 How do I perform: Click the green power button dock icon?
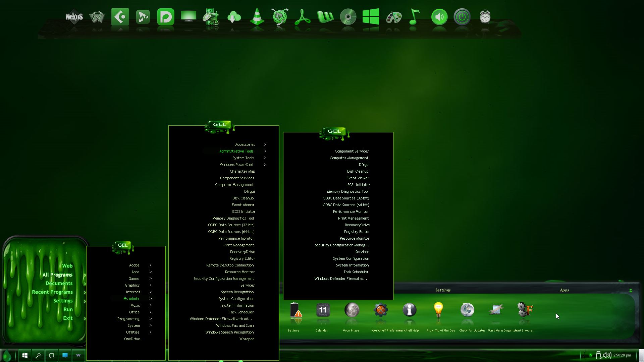click(462, 17)
